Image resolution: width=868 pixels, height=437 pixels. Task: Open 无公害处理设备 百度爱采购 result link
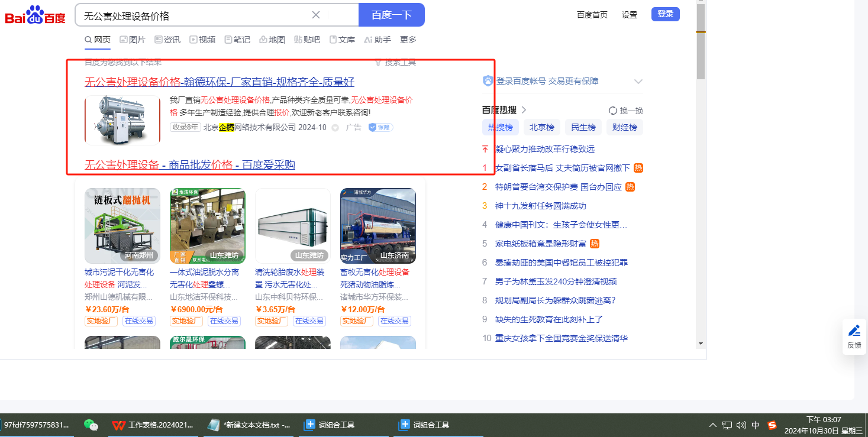point(190,165)
